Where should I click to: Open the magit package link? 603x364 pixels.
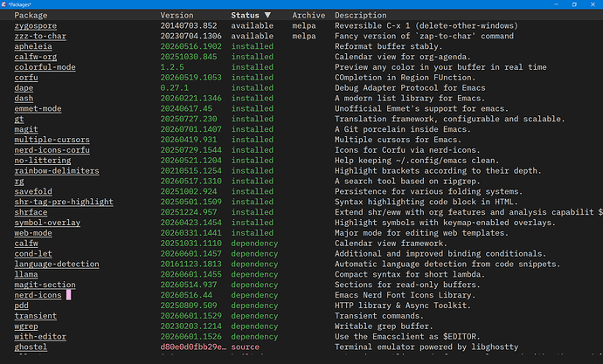[26, 129]
